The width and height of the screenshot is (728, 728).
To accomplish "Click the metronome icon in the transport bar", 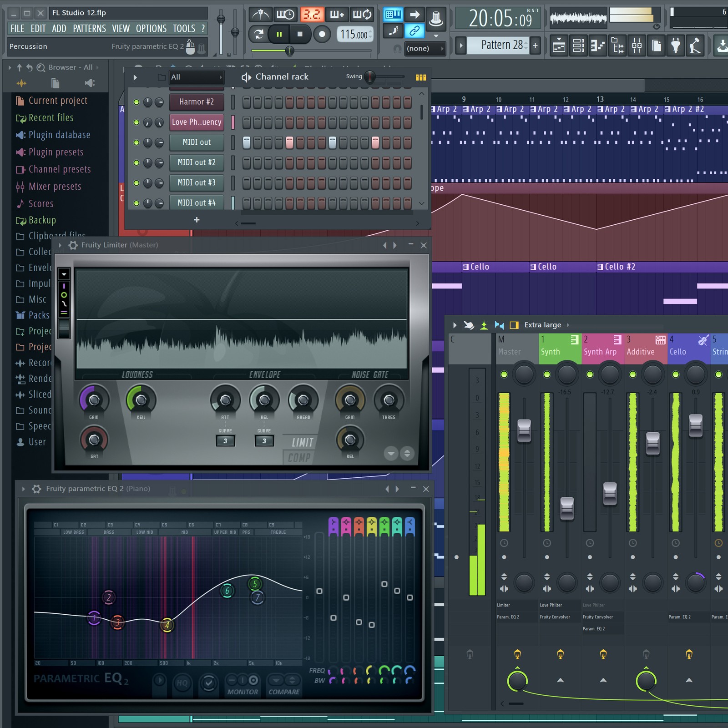I will (x=261, y=15).
